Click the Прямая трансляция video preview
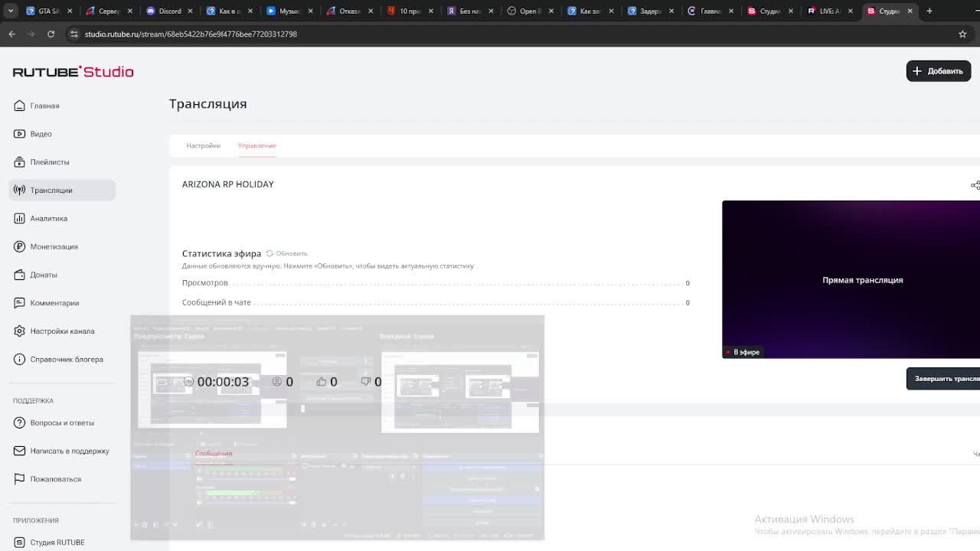This screenshot has width=980, height=551. (851, 279)
